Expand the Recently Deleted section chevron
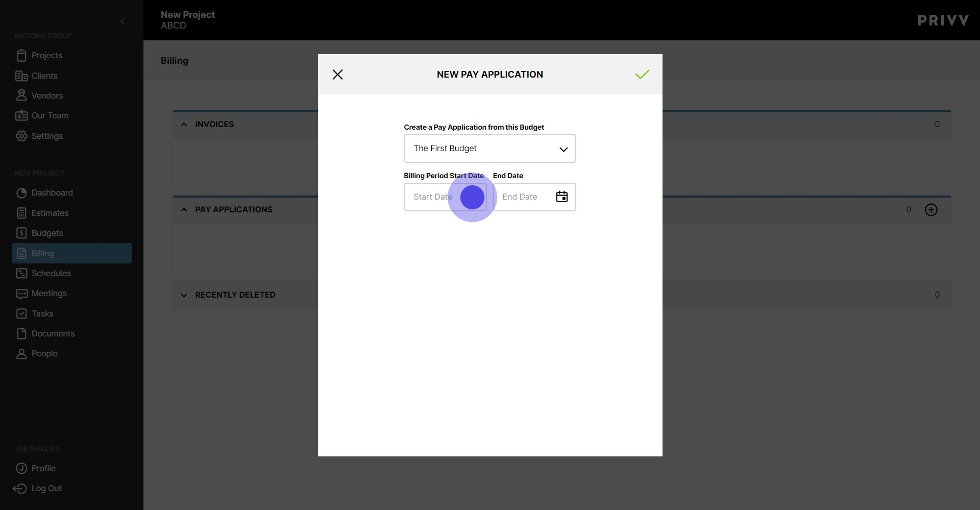 pos(184,295)
